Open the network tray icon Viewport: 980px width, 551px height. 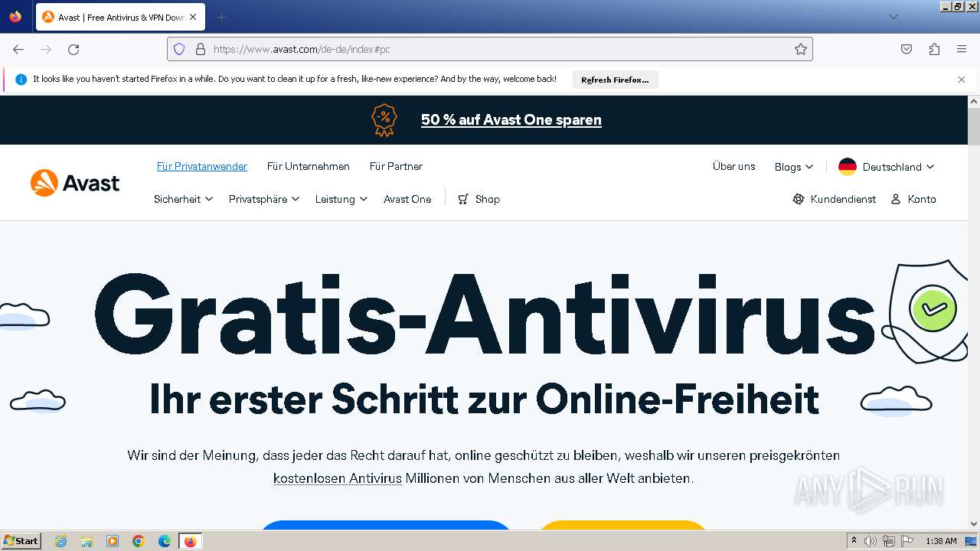(889, 541)
